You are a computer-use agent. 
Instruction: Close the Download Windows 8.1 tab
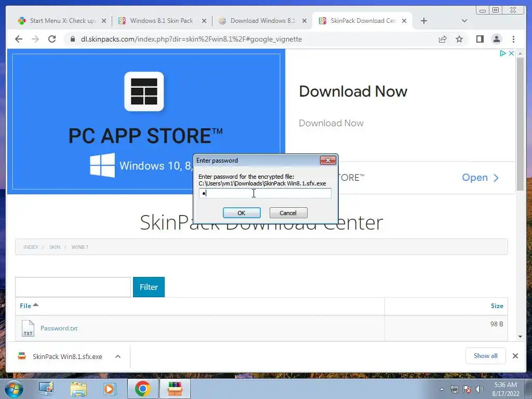304,21
